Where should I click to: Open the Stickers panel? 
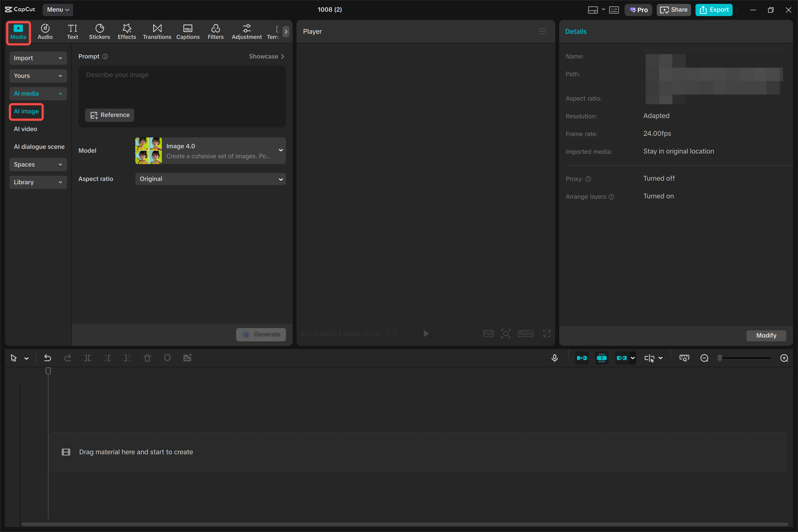pos(99,31)
